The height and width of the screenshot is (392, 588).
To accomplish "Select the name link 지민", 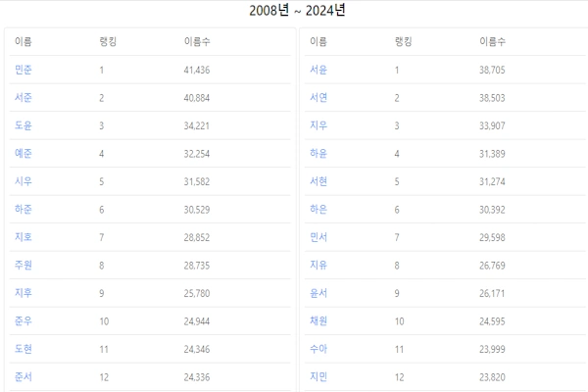I will point(318,376).
